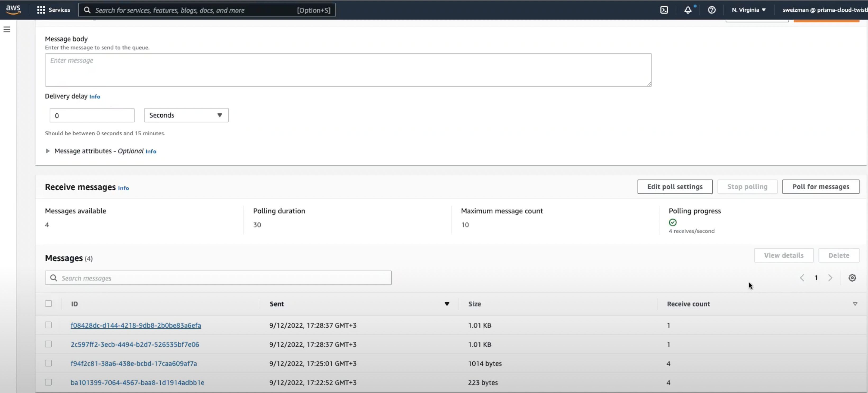
Task: Sort messages by Sent column arrow
Action: (447, 303)
